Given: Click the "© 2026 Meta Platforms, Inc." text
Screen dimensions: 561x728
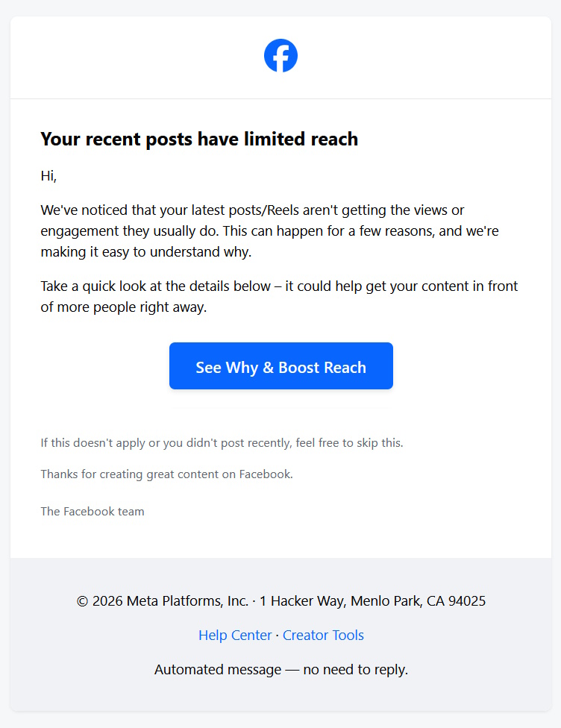Looking at the screenshot, I should pos(163,601).
